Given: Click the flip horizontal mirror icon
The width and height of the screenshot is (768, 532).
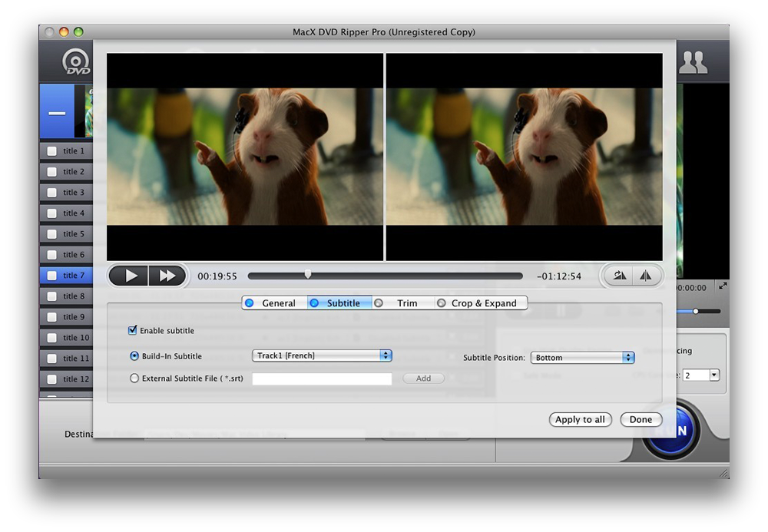Looking at the screenshot, I should pos(645,276).
